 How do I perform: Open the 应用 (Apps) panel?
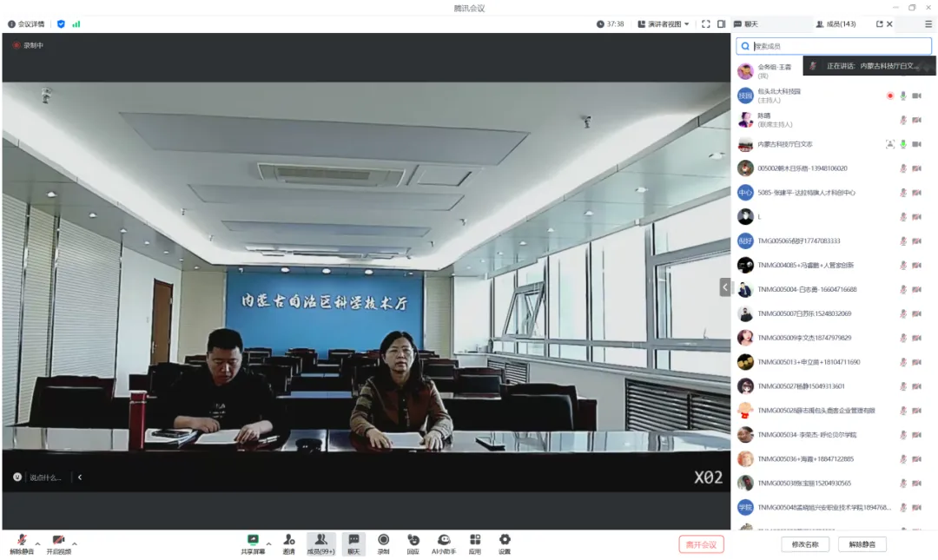coord(474,542)
